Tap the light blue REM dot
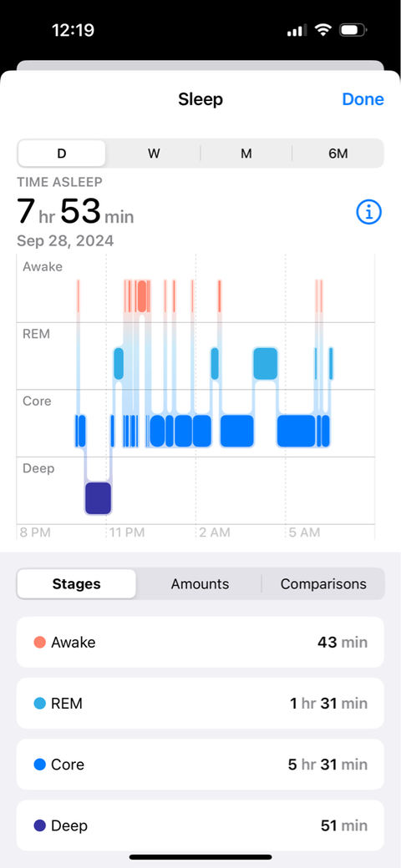Image resolution: width=401 pixels, height=868 pixels. click(40, 704)
